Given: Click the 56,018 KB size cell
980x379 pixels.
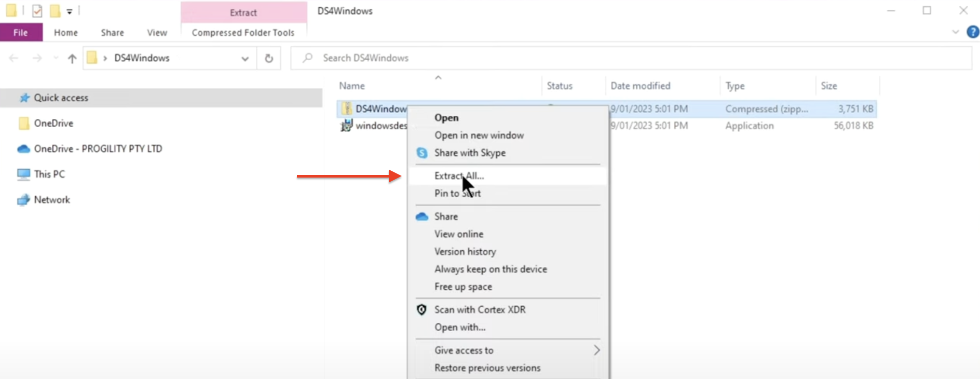Looking at the screenshot, I should click(853, 126).
